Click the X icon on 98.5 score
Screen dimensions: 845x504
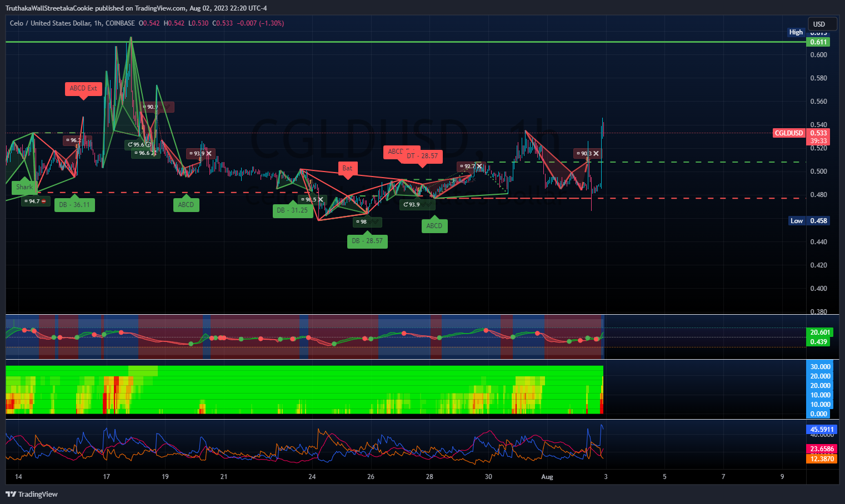(321, 200)
